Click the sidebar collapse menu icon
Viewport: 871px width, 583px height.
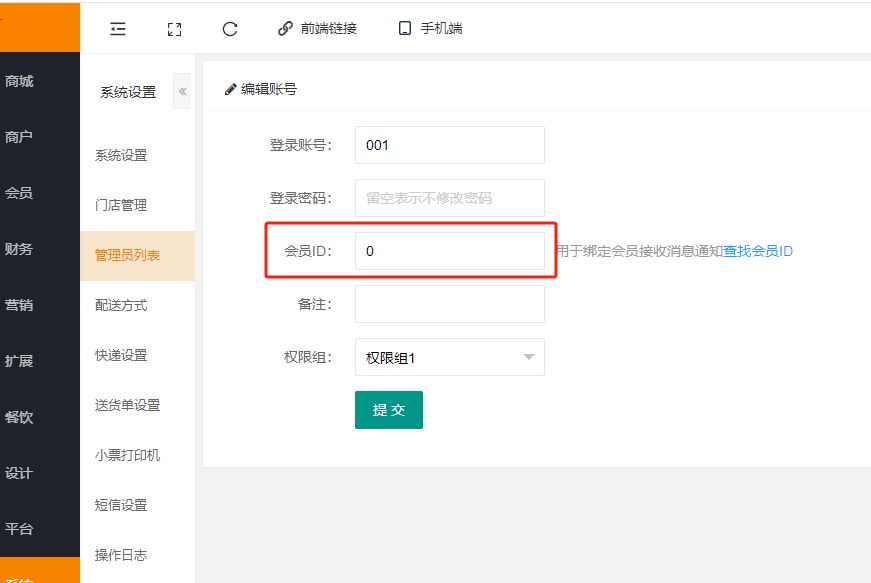tap(118, 29)
